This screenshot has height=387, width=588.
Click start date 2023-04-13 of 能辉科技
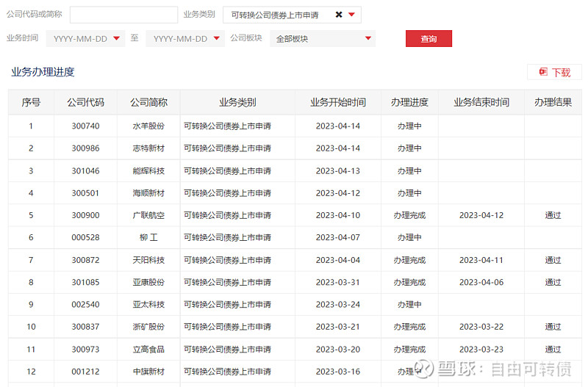[x=338, y=171]
